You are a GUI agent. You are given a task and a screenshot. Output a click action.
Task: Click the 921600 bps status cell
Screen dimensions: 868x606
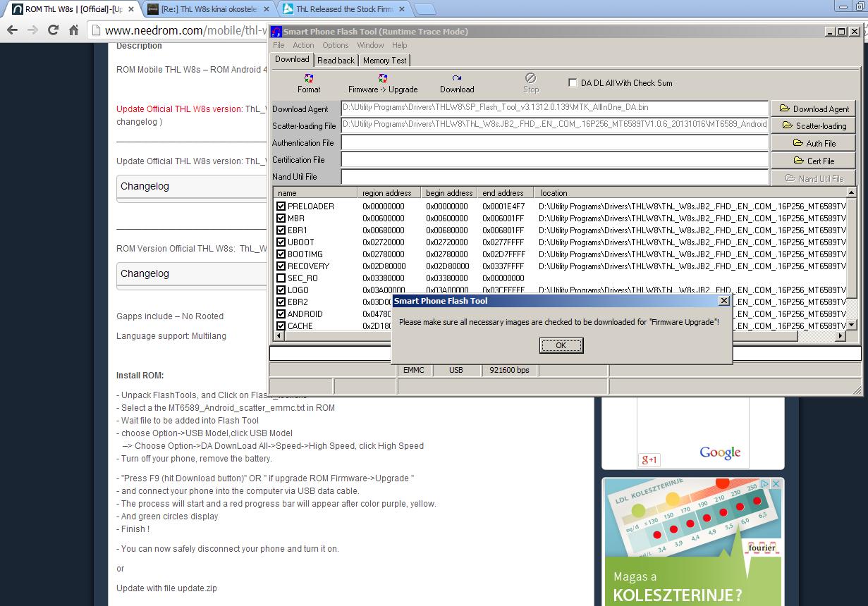(x=509, y=370)
